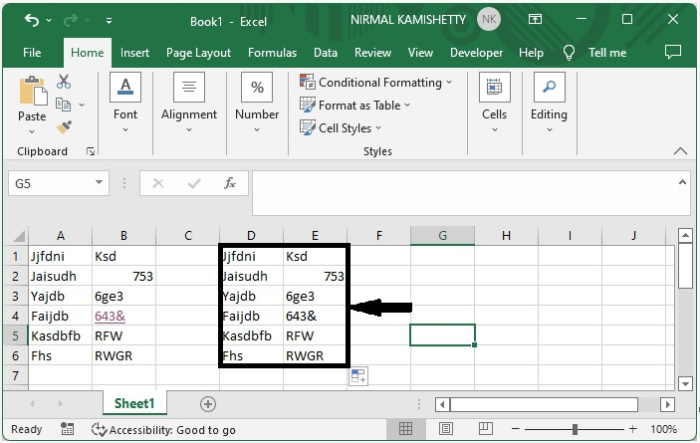
Task: Open the Help tab
Action: [x=531, y=53]
